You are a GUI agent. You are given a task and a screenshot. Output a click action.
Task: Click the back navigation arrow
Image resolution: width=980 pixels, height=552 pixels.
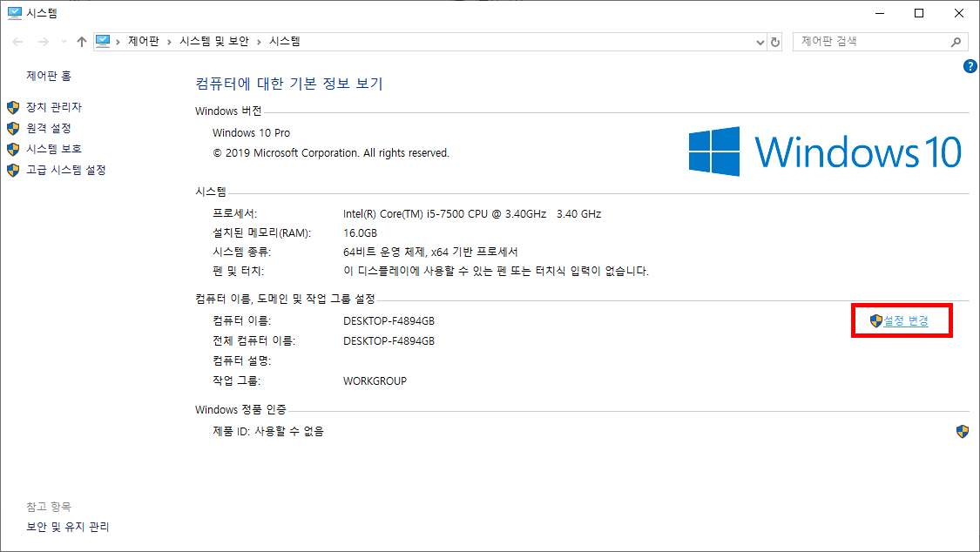tap(17, 42)
